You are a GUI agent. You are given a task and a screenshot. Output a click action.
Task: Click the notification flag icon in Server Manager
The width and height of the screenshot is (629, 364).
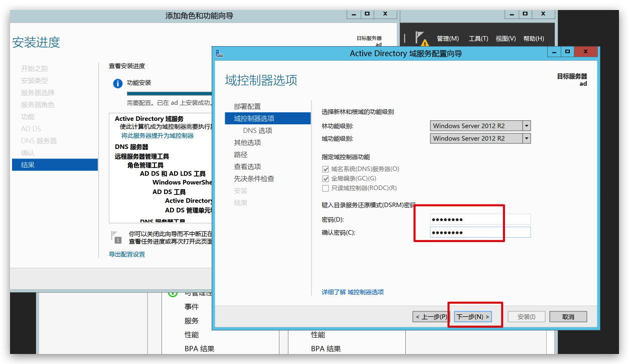point(420,38)
